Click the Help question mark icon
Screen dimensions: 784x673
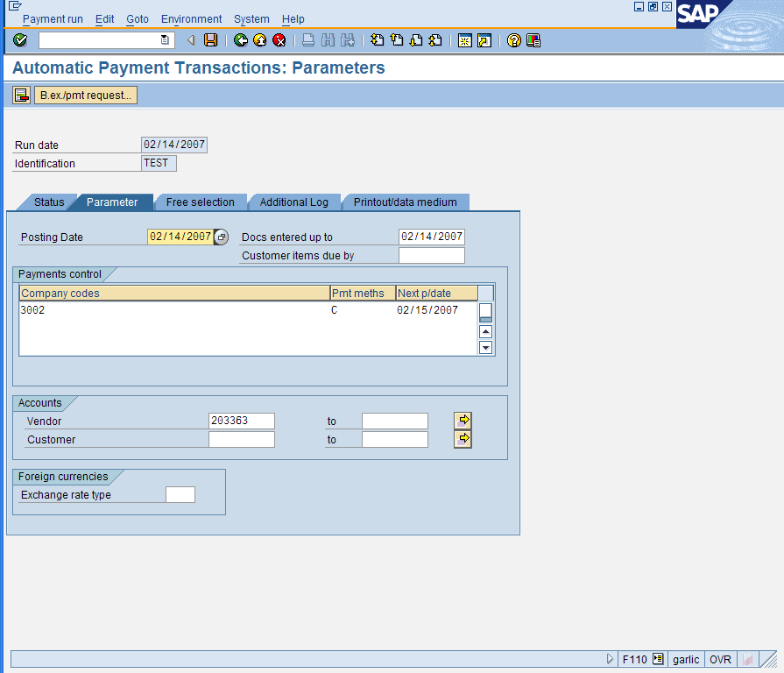point(513,40)
